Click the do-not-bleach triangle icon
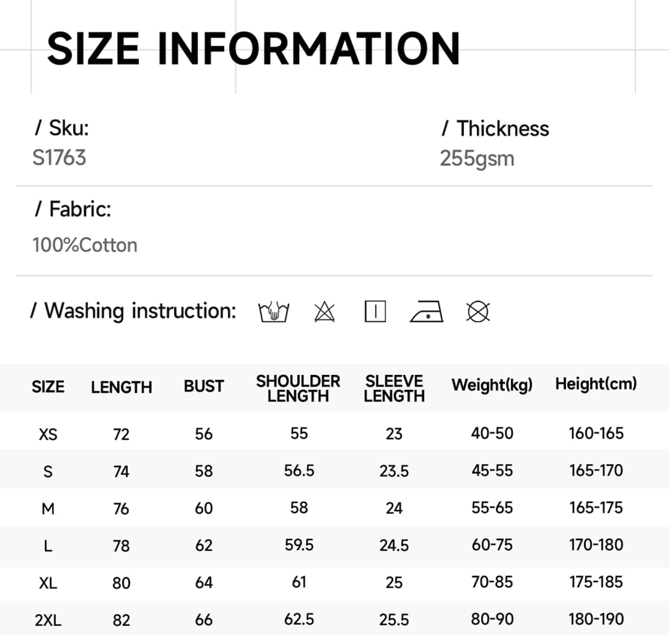 coord(324,311)
